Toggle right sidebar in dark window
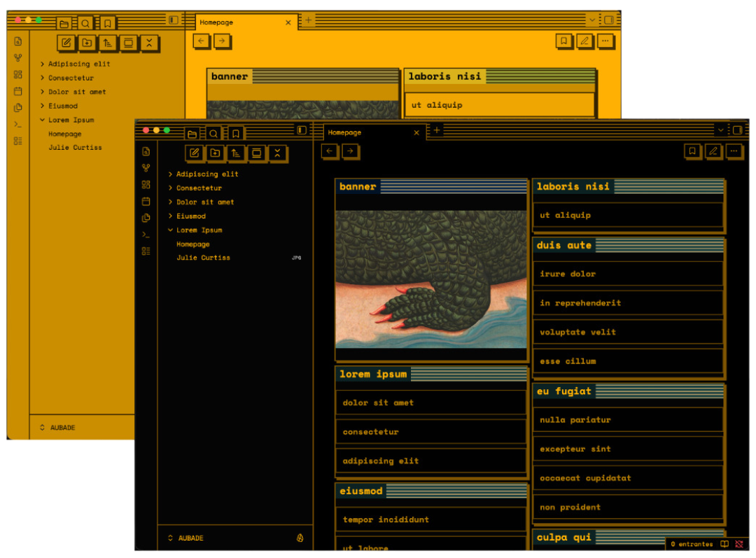This screenshot has width=756, height=558. point(737,130)
